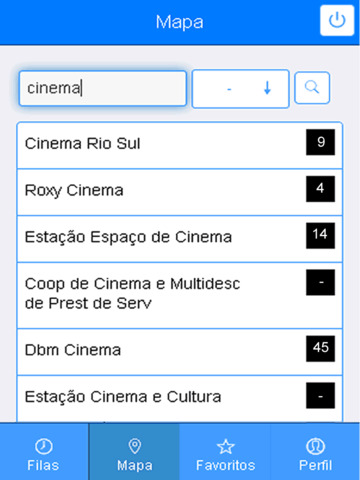
Task: Open Dbm Cinema result
Action: [x=180, y=352]
